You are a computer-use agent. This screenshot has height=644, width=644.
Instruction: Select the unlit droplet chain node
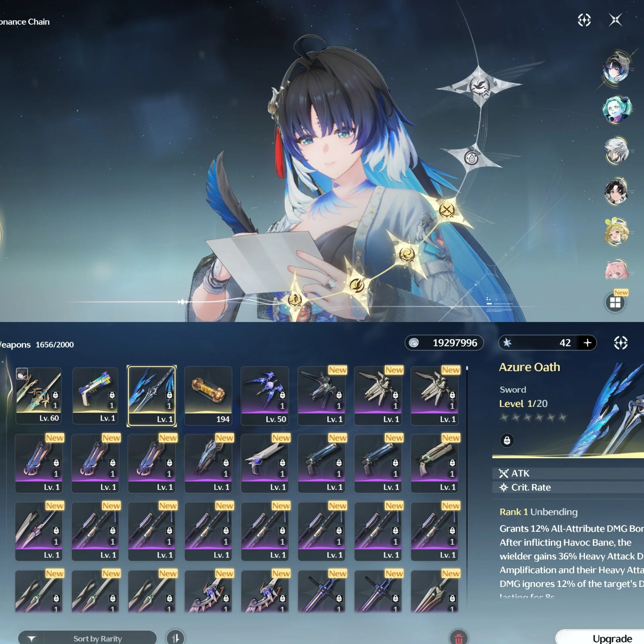pos(472,158)
